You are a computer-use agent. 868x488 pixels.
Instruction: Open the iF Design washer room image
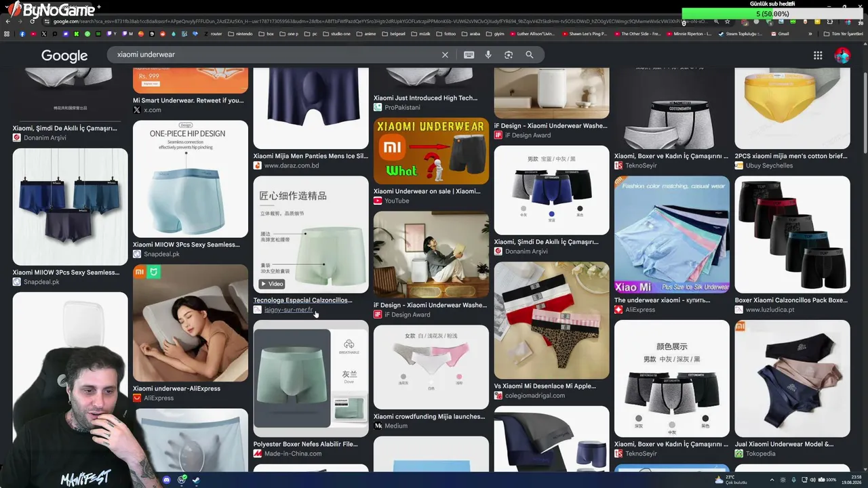click(x=431, y=255)
